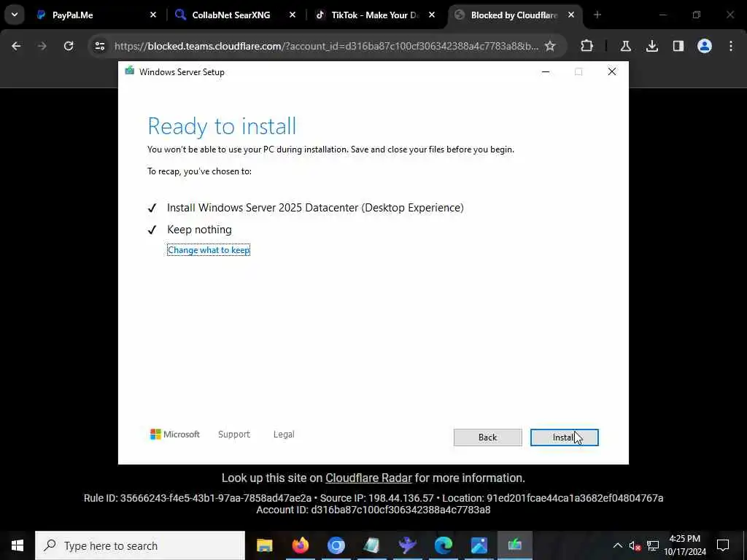The width and height of the screenshot is (747, 560).
Task: Open the volume control in tray
Action: [x=635, y=545]
